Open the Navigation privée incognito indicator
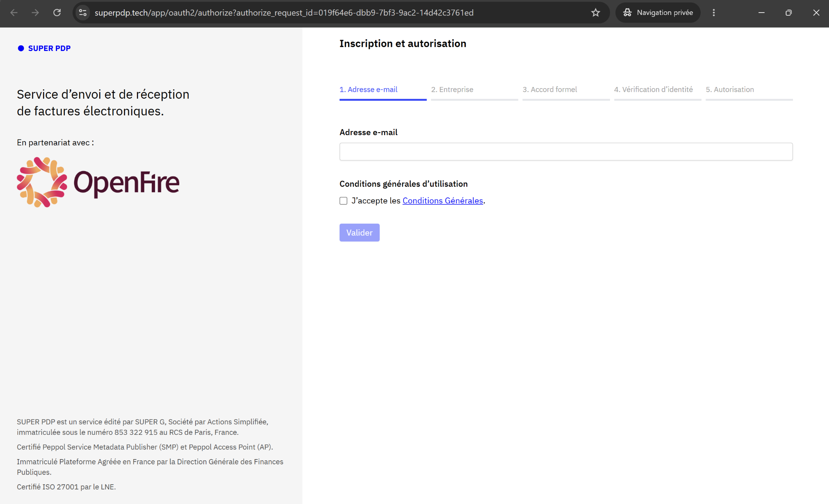The height and width of the screenshot is (504, 829). pyautogui.click(x=658, y=13)
